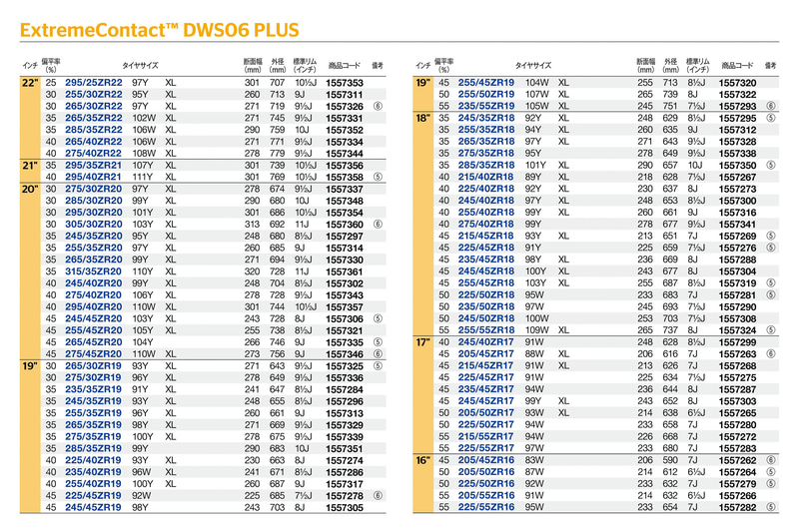Screen dimensions: 799x532
Task: Select product code 1557350
Action: coord(737,166)
